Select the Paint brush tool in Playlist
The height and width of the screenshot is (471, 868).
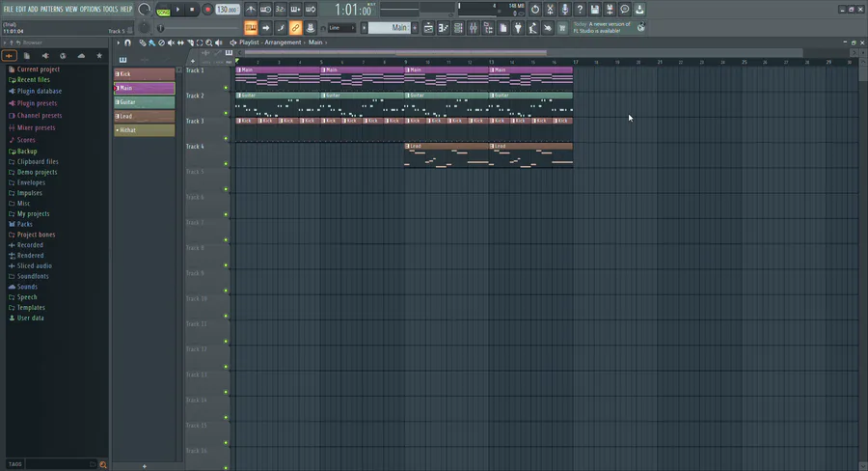point(151,42)
